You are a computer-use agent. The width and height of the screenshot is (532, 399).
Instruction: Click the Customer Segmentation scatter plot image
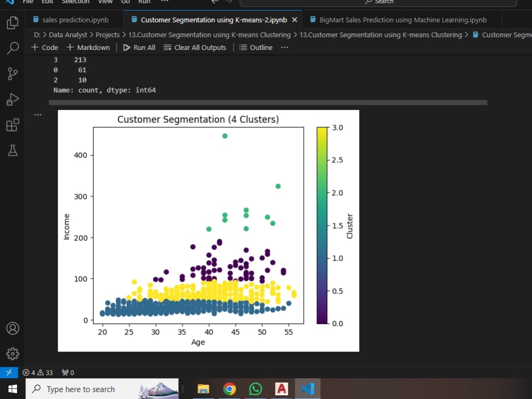point(209,231)
